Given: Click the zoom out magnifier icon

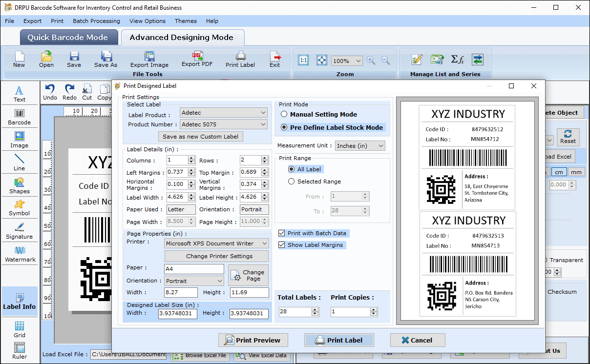Looking at the screenshot, I should point(386,61).
